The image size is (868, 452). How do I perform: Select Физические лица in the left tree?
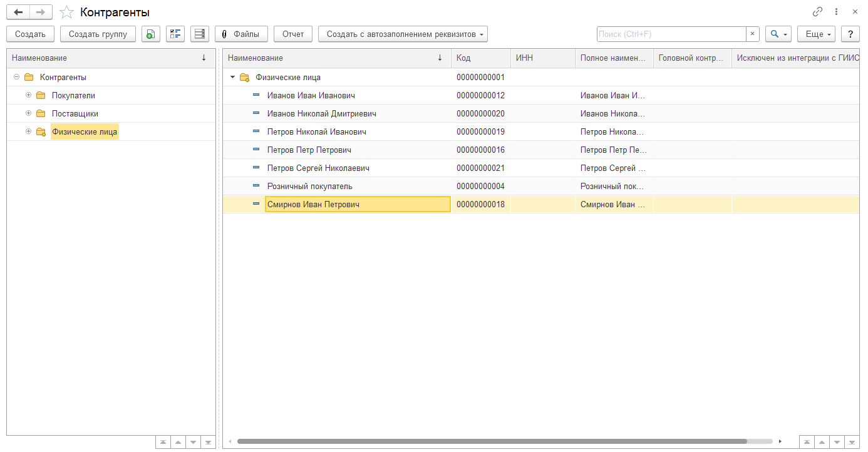click(x=85, y=131)
